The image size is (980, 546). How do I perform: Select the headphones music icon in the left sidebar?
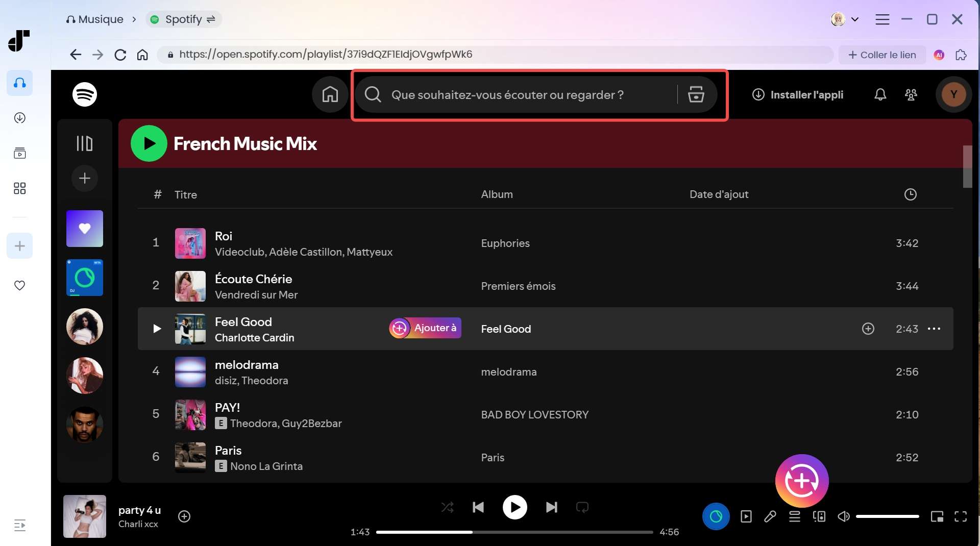click(x=19, y=83)
